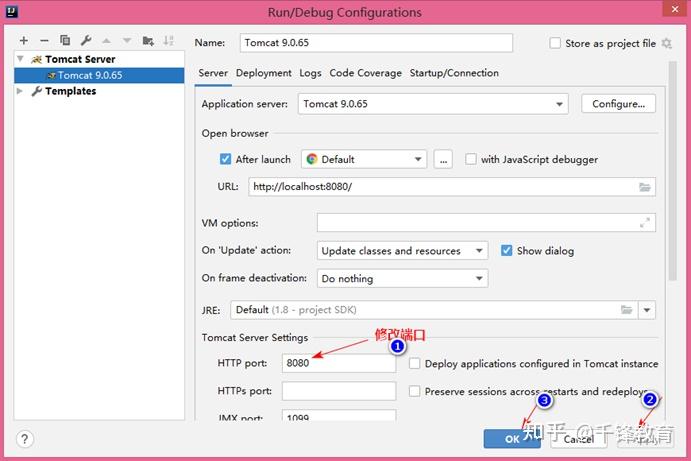Screen dimensions: 691x461
Task: Click the Configure... button
Action: tap(618, 104)
